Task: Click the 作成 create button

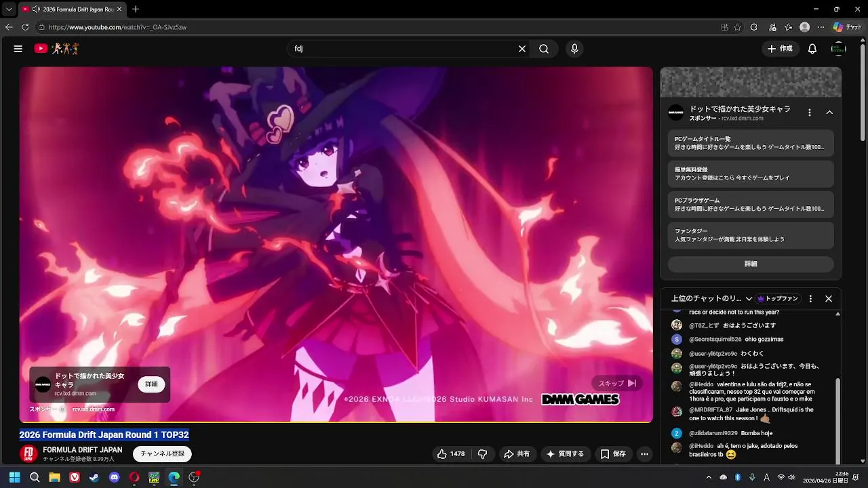Action: [x=780, y=49]
